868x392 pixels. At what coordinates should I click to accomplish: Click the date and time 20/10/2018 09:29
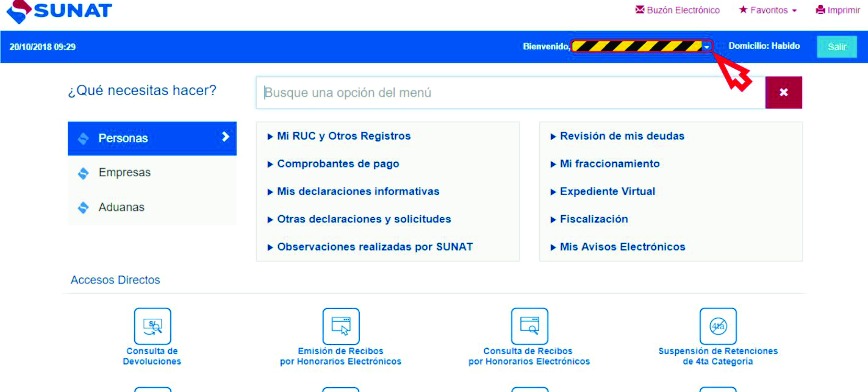pyautogui.click(x=42, y=47)
